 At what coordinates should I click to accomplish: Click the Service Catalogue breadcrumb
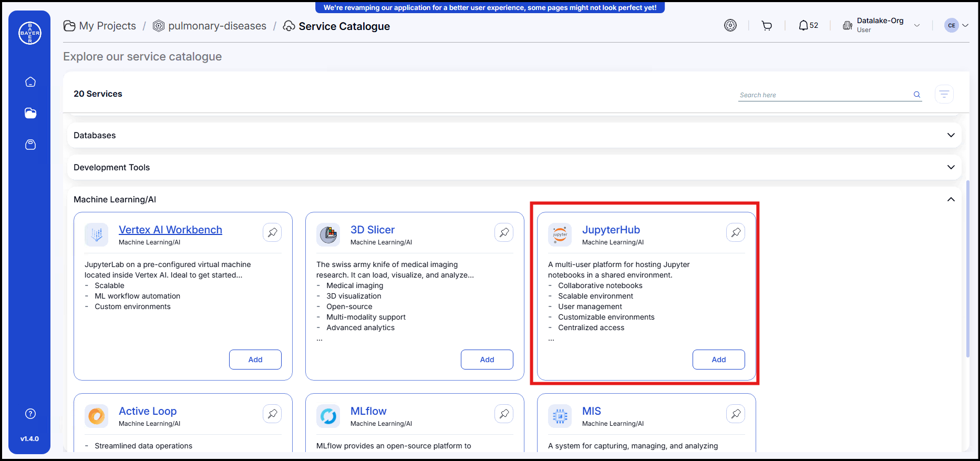344,26
